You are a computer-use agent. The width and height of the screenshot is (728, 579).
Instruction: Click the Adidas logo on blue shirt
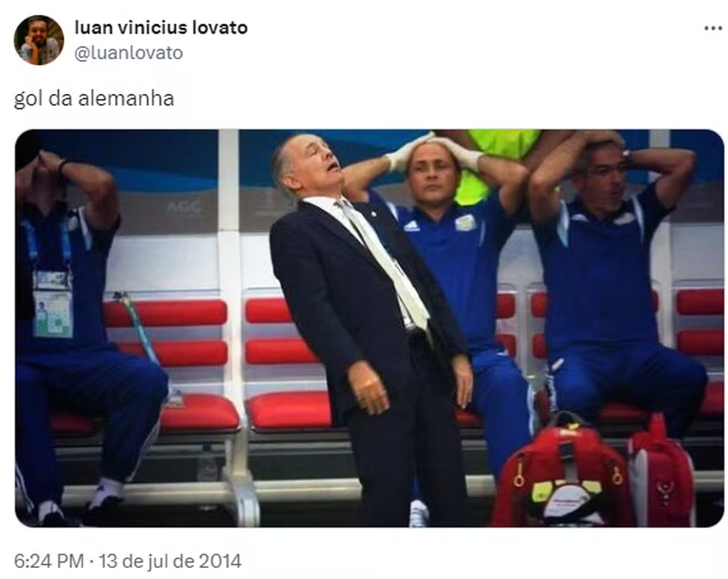pos(411,226)
